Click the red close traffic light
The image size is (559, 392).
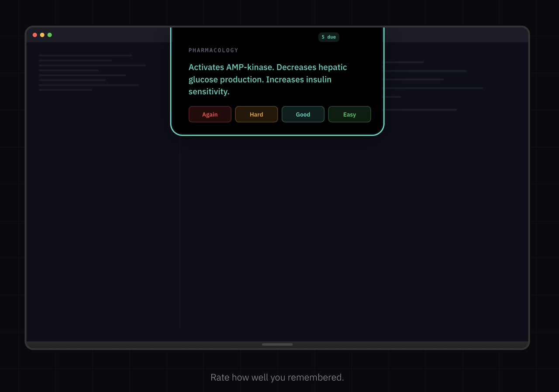pyautogui.click(x=35, y=34)
